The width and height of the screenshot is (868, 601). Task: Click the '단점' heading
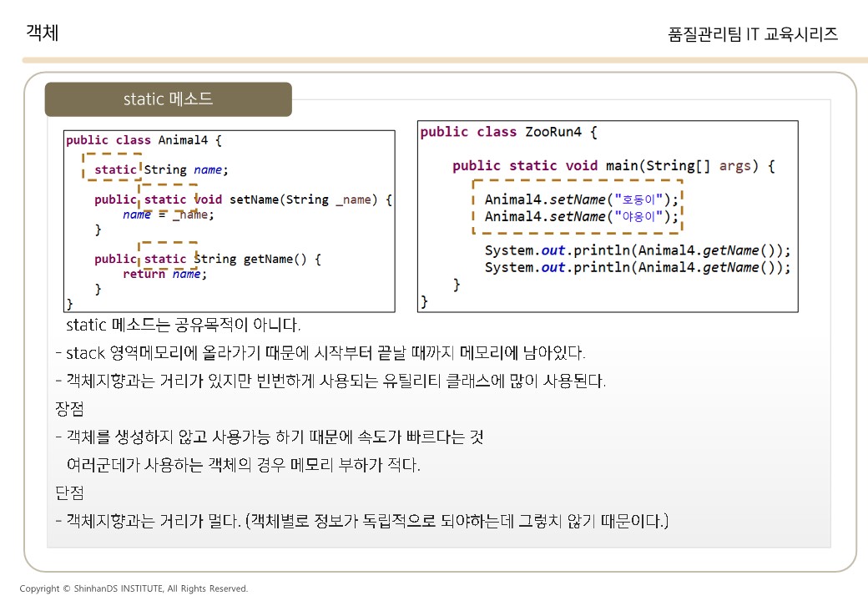[x=70, y=492]
